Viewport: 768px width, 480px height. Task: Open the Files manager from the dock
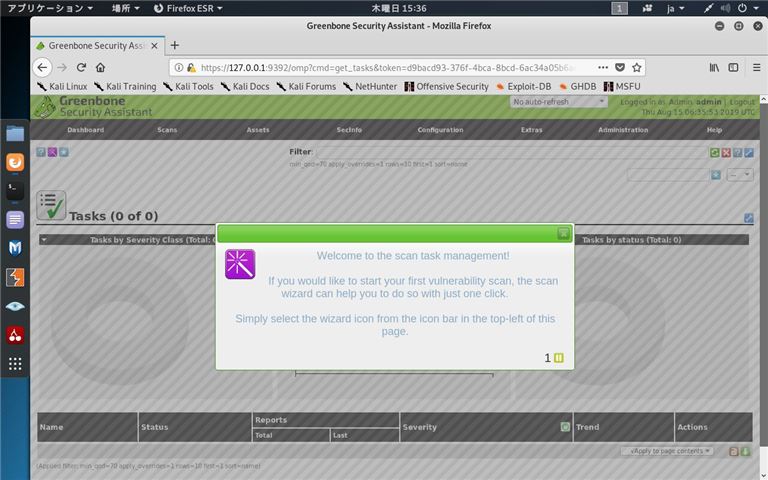pos(15,133)
